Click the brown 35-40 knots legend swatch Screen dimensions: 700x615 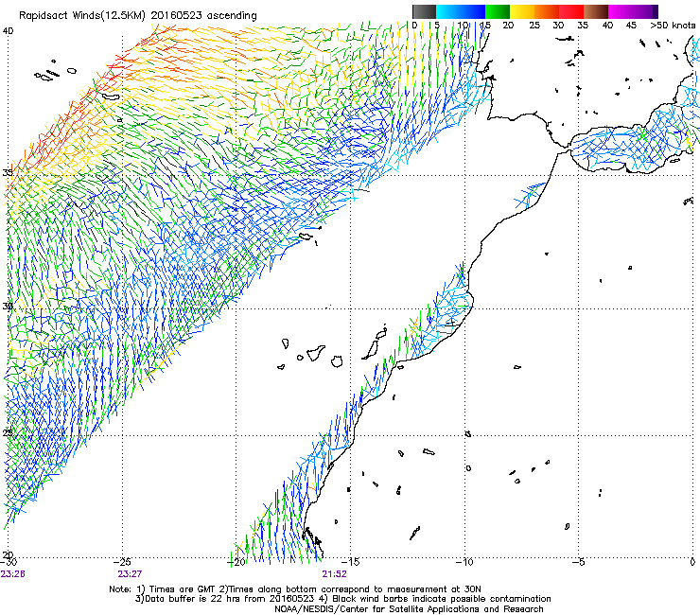596,11
